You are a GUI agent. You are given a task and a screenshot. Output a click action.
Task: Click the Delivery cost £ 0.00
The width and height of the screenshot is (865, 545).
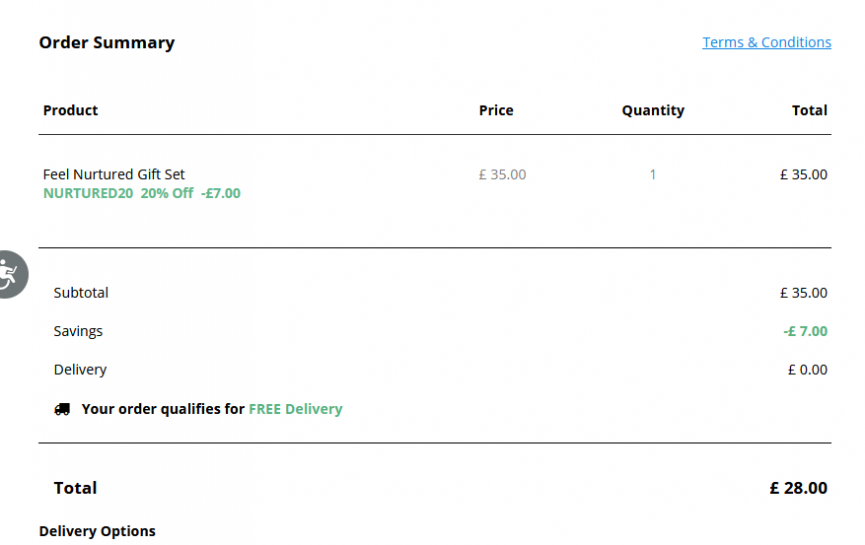coord(808,370)
